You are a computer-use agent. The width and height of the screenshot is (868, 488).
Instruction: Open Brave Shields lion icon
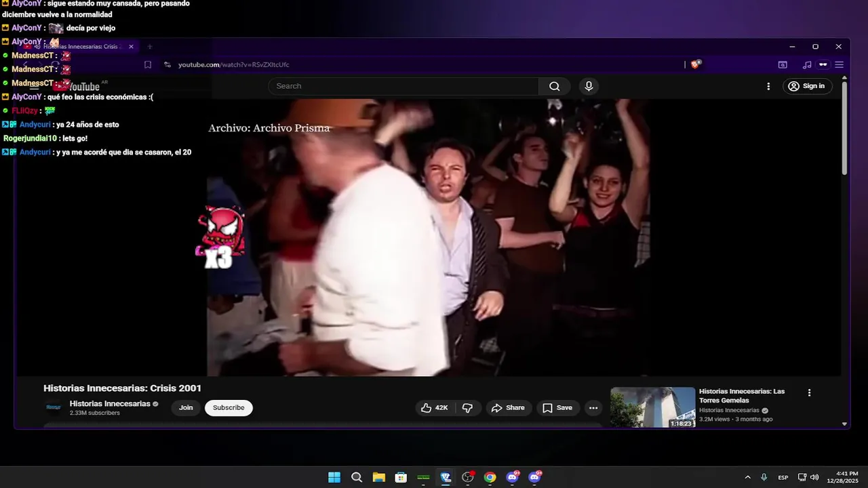(x=696, y=64)
